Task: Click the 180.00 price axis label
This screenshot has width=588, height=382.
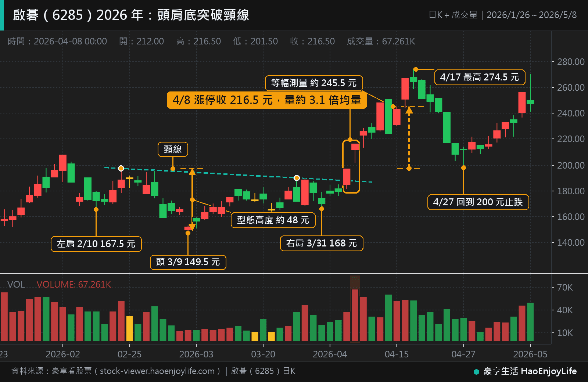Action: [571, 191]
